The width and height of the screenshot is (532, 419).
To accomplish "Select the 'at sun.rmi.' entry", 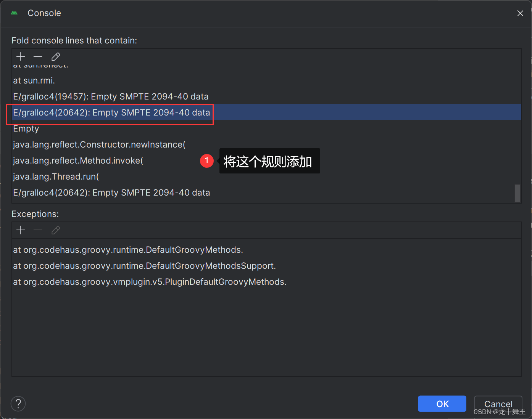I will point(266,80).
